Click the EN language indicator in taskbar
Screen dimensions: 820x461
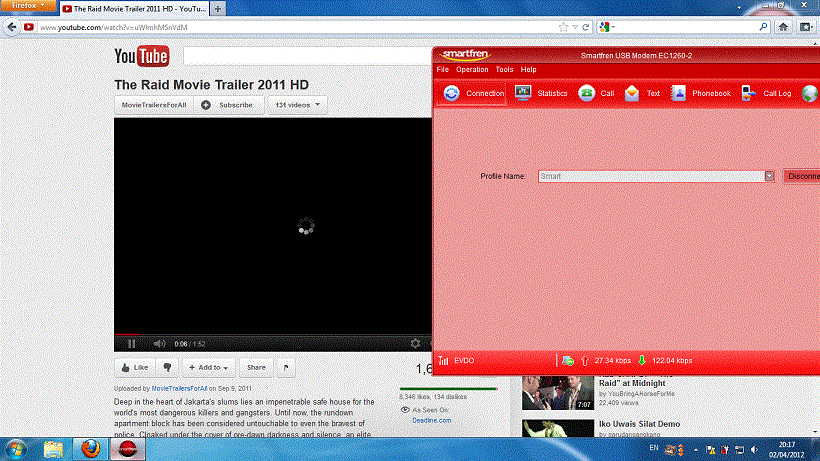654,448
